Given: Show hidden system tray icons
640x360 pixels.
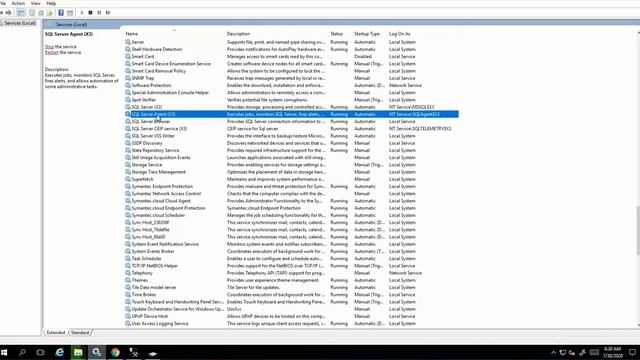Looking at the screenshot, I should click(x=553, y=353).
